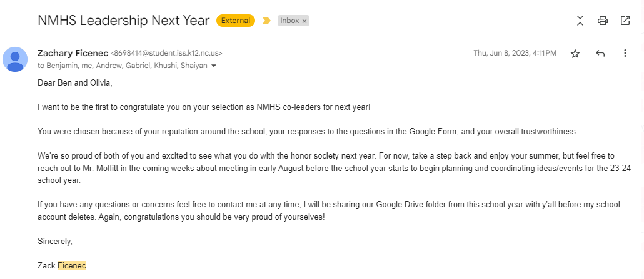Open the email in a new window
The height and width of the screenshot is (279, 644).
point(625,21)
